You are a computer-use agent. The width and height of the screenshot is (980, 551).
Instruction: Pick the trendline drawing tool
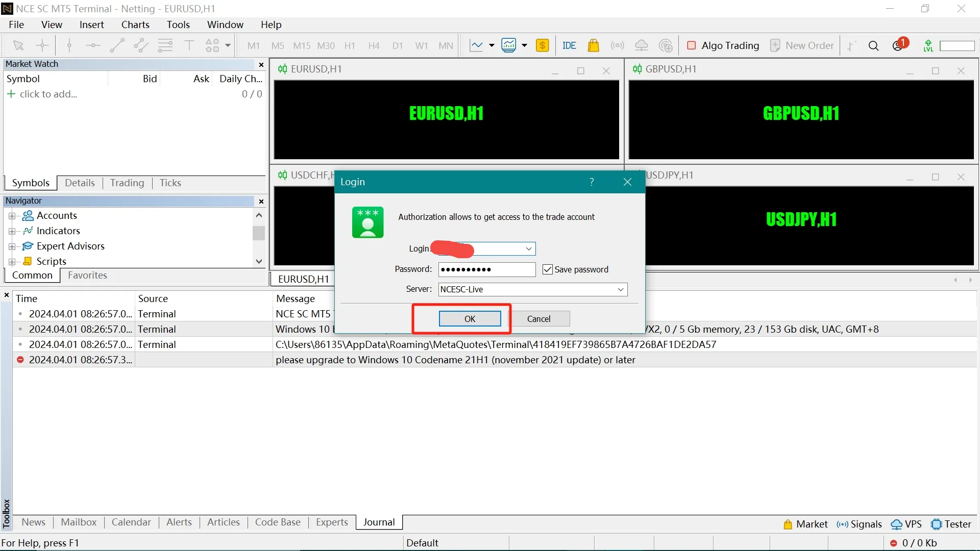(117, 46)
